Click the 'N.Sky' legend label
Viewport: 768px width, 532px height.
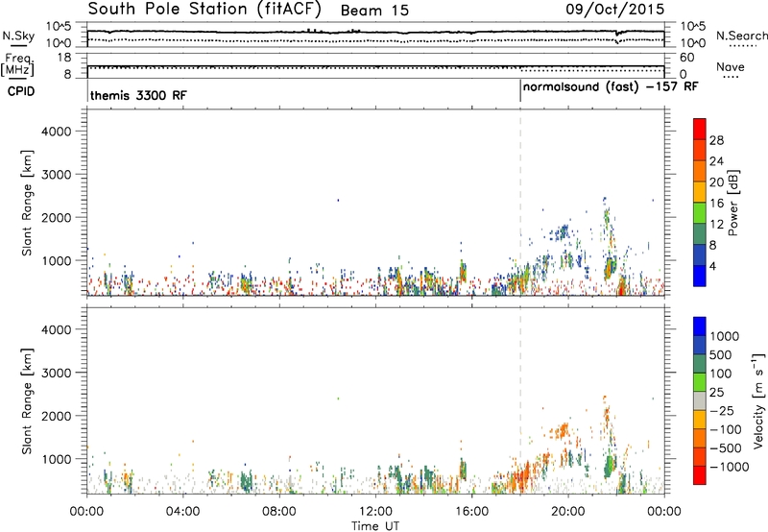(18, 36)
